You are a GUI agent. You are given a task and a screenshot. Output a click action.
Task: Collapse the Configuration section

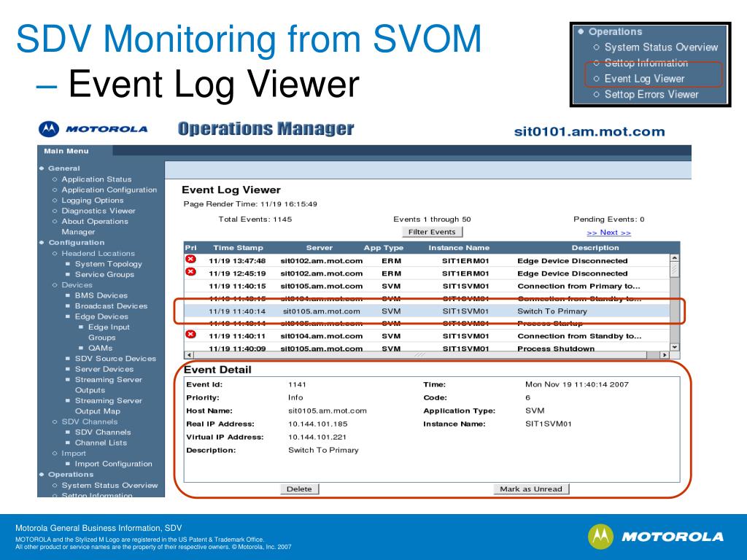click(76, 242)
